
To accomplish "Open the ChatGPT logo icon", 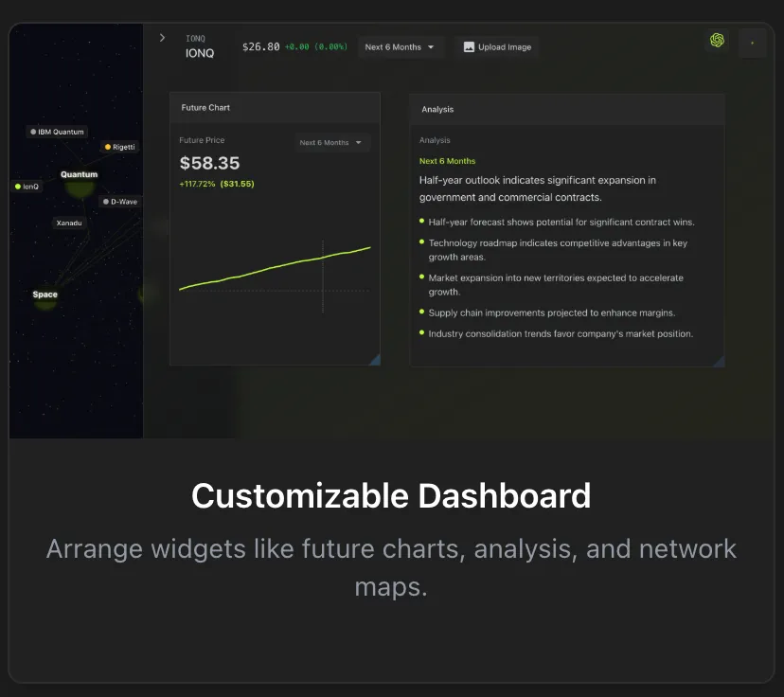I will (x=717, y=40).
